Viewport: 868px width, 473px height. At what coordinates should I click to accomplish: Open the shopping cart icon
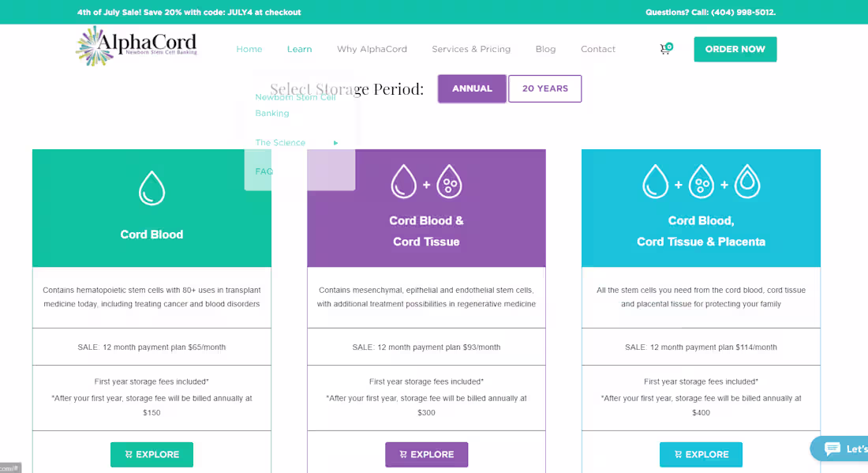(x=665, y=48)
